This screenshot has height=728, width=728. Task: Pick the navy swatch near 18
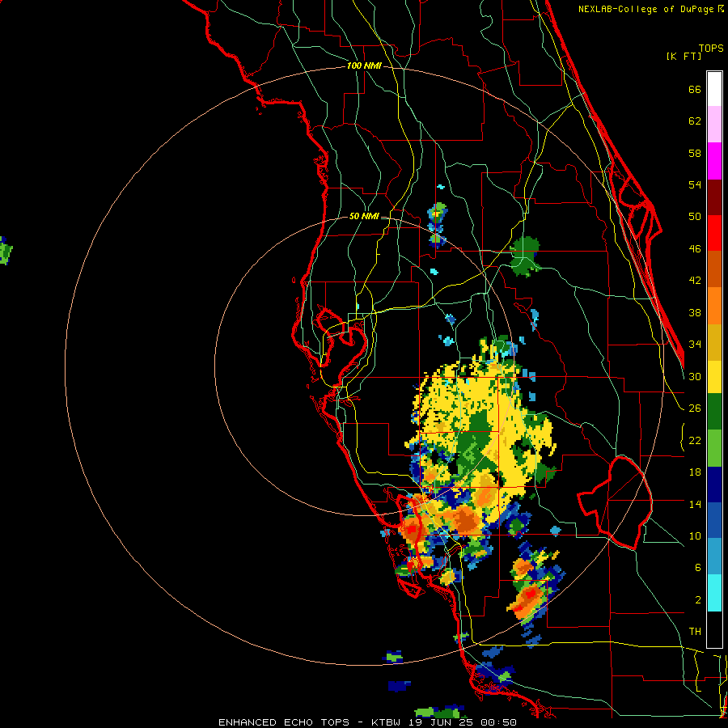714,485
